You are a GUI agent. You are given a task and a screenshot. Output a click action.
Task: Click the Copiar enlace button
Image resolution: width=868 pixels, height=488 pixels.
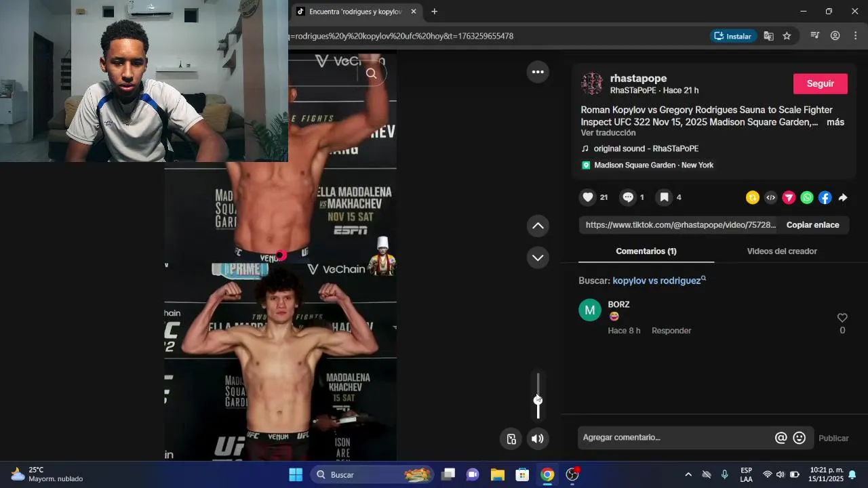(812, 225)
